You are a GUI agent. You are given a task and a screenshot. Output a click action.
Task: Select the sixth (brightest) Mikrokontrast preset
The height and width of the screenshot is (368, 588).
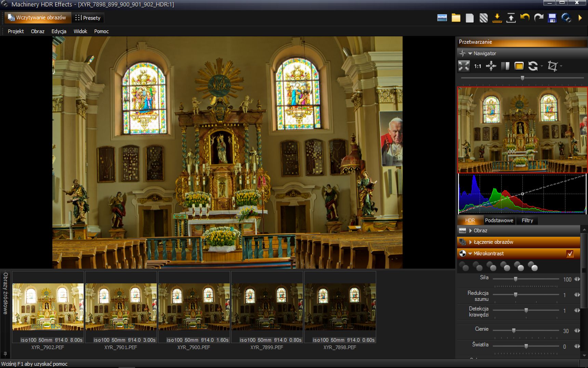pyautogui.click(x=533, y=266)
